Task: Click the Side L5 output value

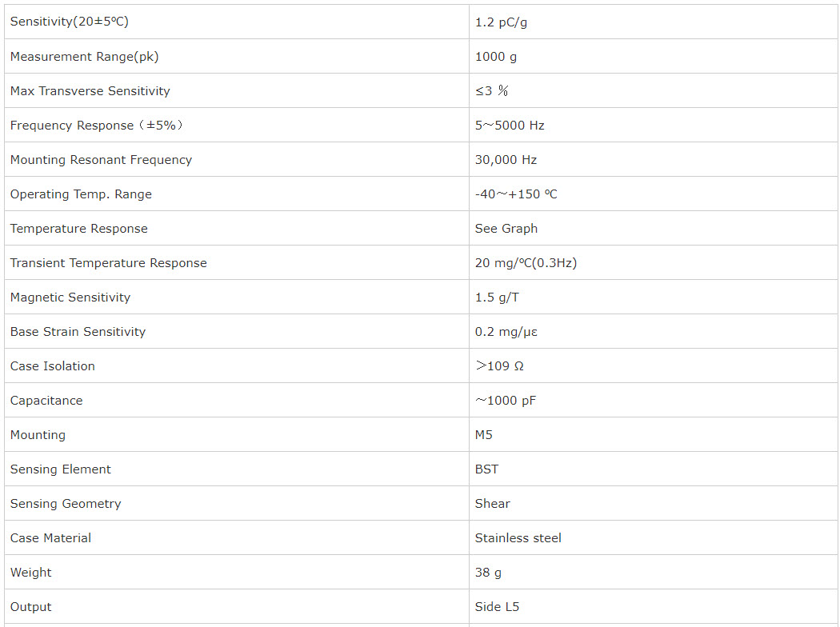Action: point(497,607)
